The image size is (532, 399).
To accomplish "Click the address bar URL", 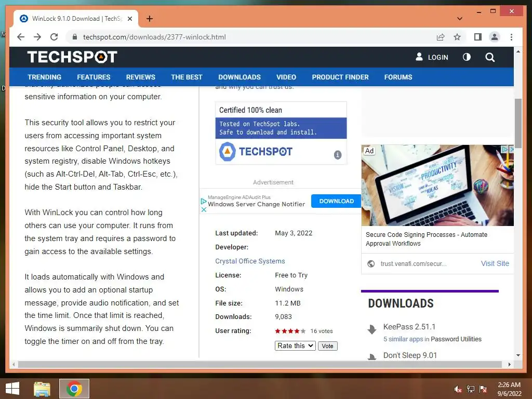I will coord(154,37).
